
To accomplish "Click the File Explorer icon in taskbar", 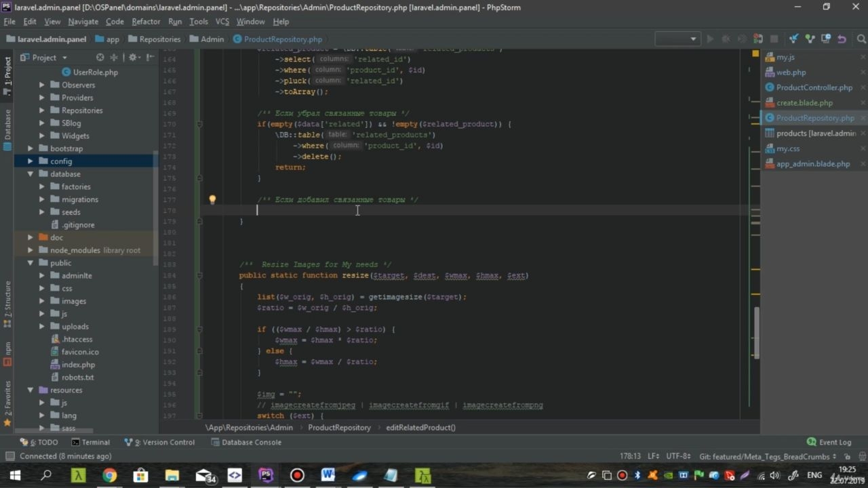I will pos(172,475).
